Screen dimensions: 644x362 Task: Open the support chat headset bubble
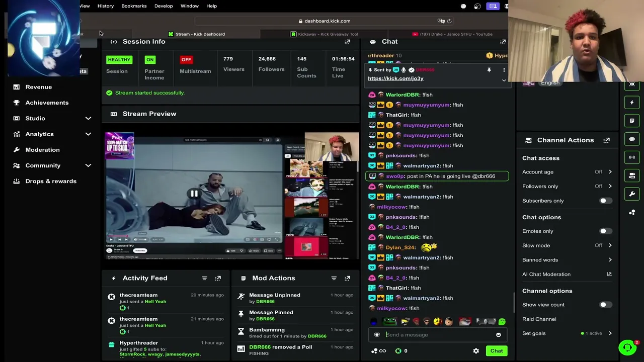pyautogui.click(x=627, y=347)
